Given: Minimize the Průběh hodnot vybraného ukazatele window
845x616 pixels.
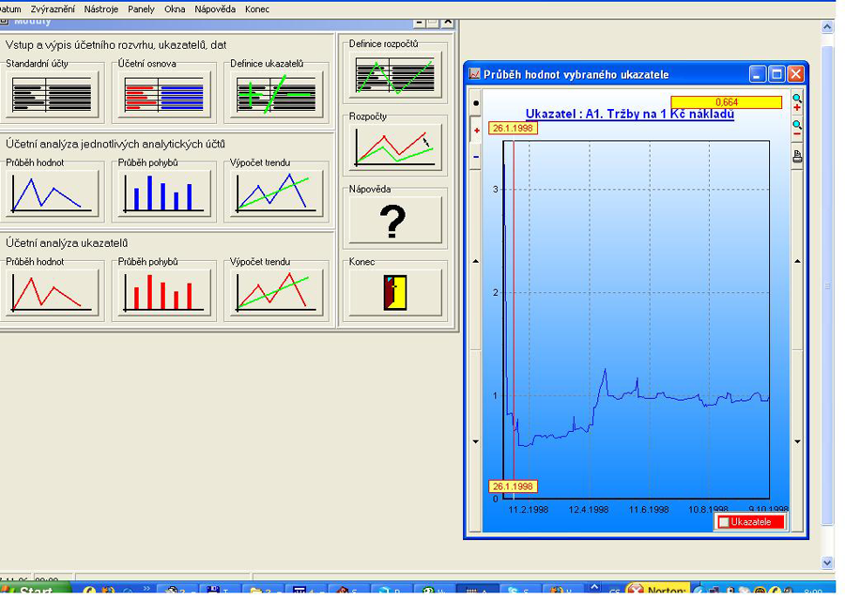Looking at the screenshot, I should click(757, 74).
